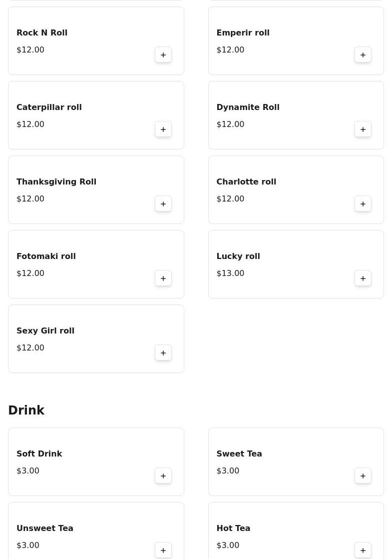Add Hot Tea to the order
392x559 pixels.
pos(363,550)
